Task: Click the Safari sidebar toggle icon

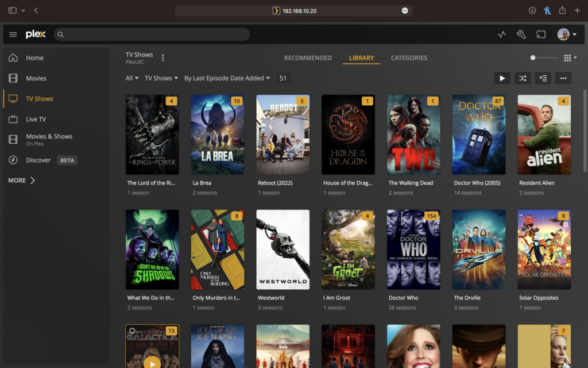Action: tap(13, 10)
